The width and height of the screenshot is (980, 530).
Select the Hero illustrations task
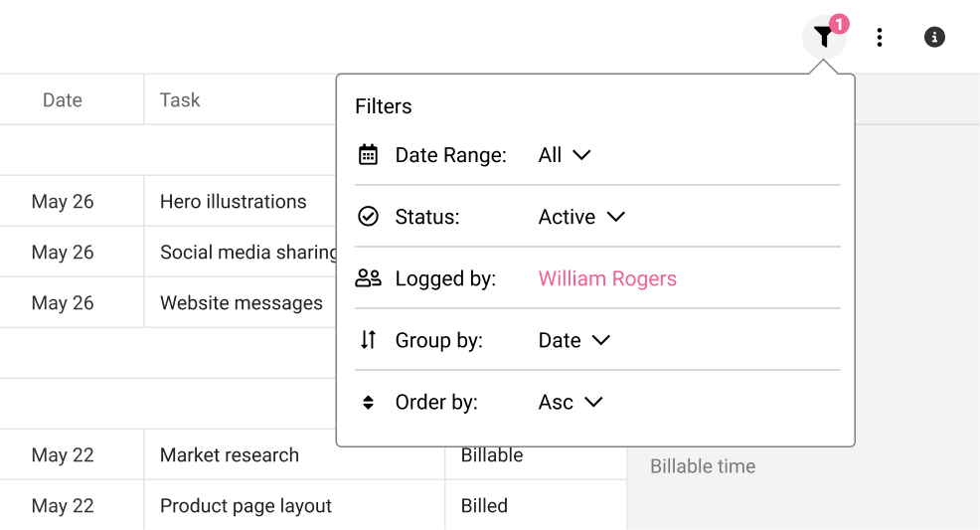pyautogui.click(x=234, y=201)
